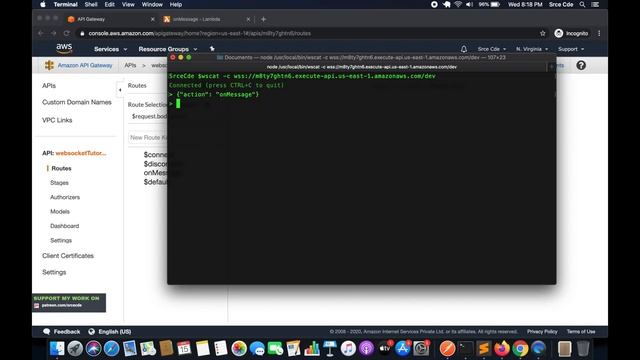Select Routes in the API sidebar
640x360 pixels.
click(61, 168)
